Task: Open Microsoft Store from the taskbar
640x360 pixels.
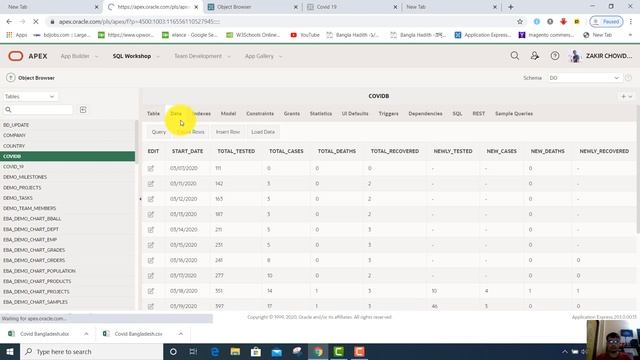Action: point(256,351)
